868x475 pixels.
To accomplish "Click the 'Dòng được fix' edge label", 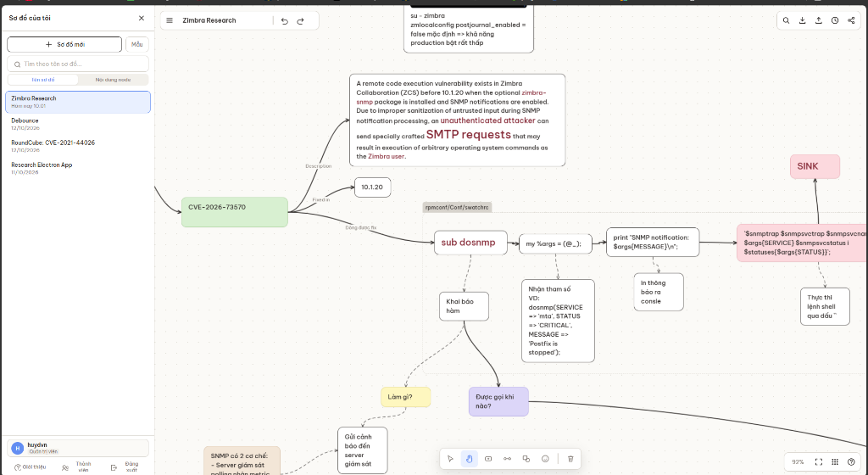I will click(x=361, y=227).
